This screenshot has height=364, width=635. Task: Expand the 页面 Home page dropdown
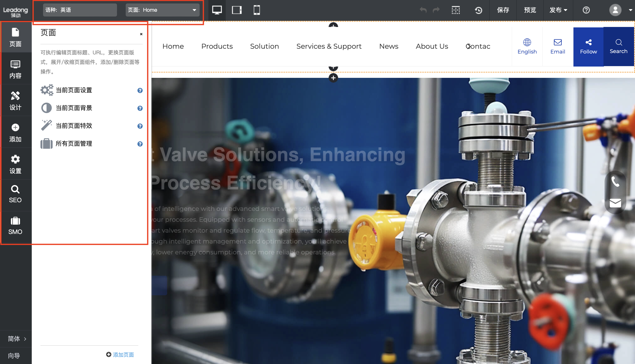tap(162, 10)
